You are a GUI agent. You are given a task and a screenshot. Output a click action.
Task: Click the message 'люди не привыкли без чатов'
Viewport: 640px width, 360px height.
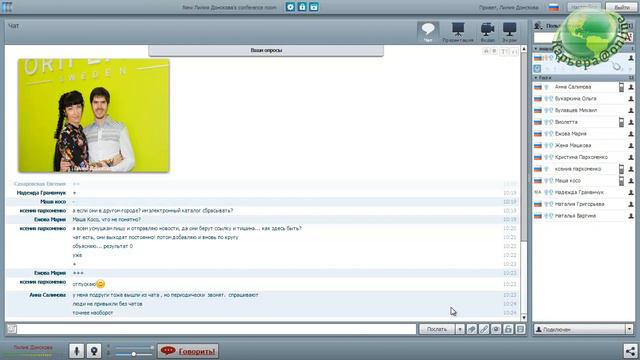click(107, 304)
